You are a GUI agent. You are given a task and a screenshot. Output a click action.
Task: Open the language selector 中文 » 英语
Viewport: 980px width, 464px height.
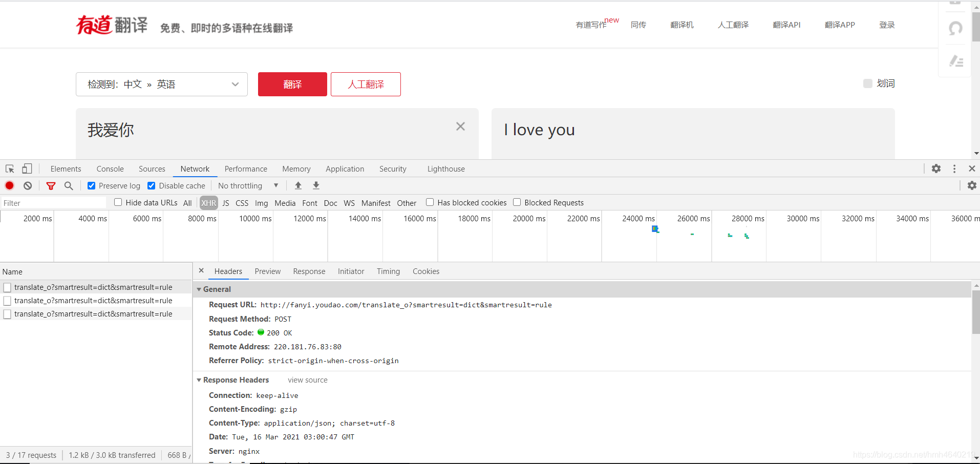[x=162, y=84]
